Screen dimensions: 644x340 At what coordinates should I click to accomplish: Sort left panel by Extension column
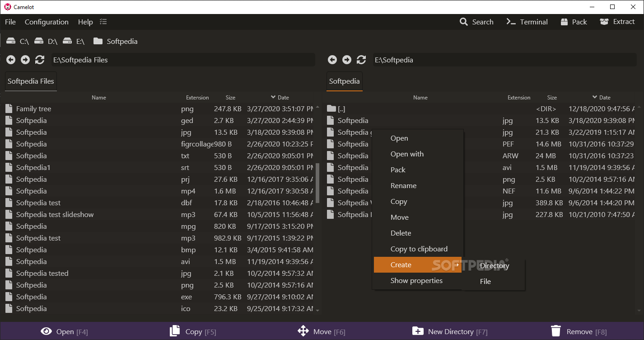click(197, 98)
